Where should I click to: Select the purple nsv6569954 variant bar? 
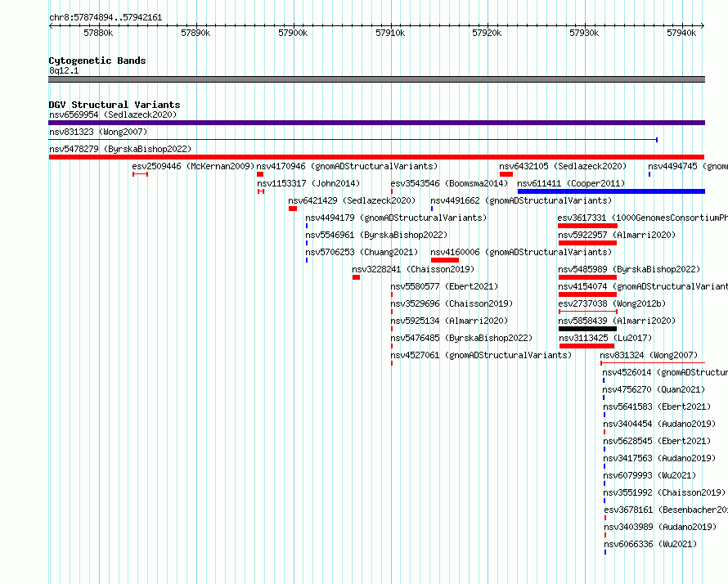pyautogui.click(x=376, y=123)
